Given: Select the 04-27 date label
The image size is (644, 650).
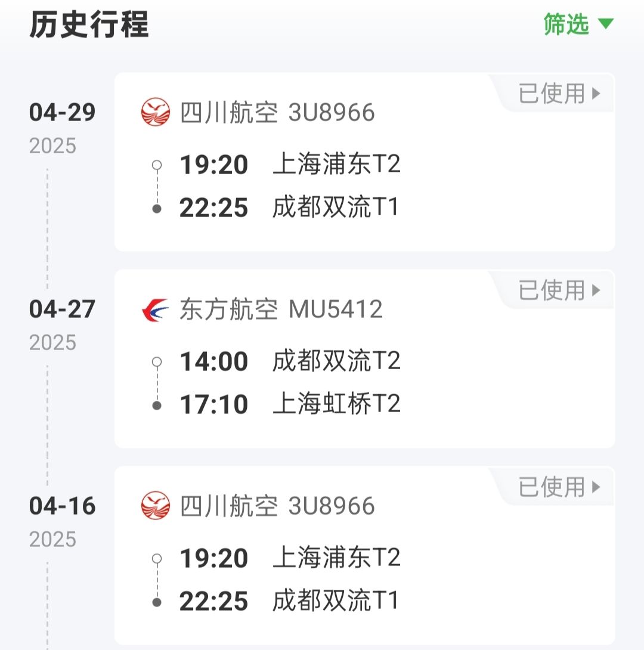Looking at the screenshot, I should coord(62,309).
